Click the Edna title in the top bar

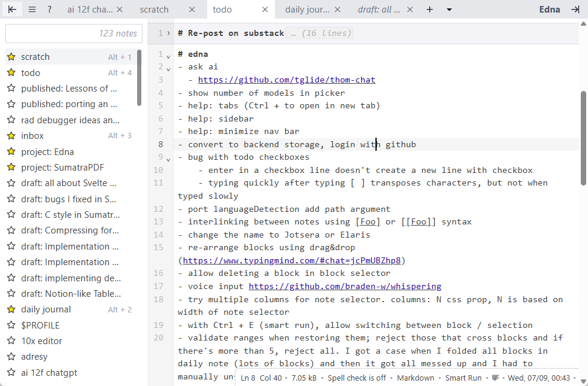(x=549, y=10)
